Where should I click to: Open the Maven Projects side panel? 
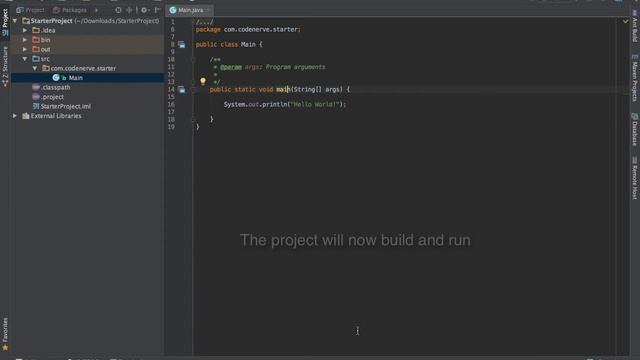(x=635, y=78)
